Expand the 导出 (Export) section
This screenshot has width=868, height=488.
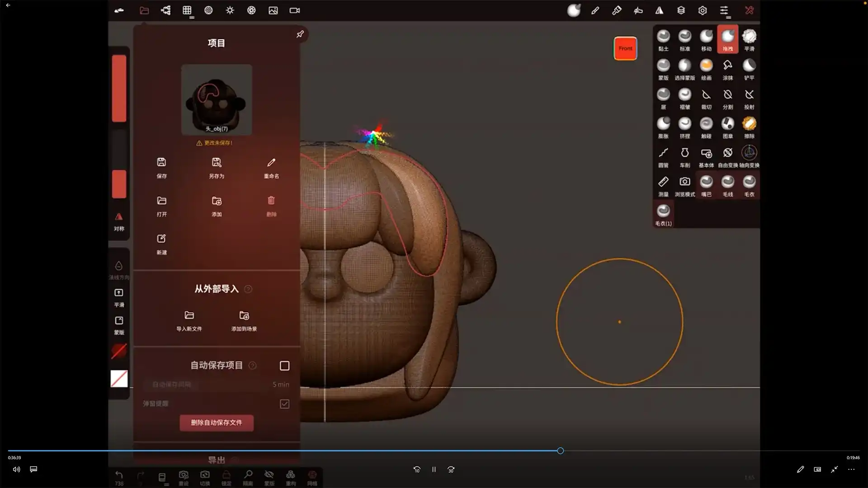click(x=216, y=460)
